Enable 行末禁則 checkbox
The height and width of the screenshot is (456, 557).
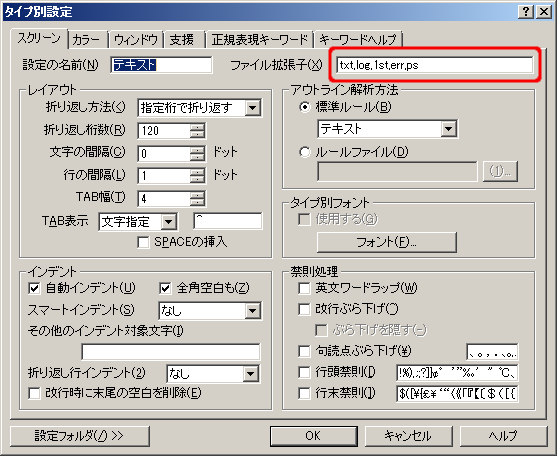point(304,393)
